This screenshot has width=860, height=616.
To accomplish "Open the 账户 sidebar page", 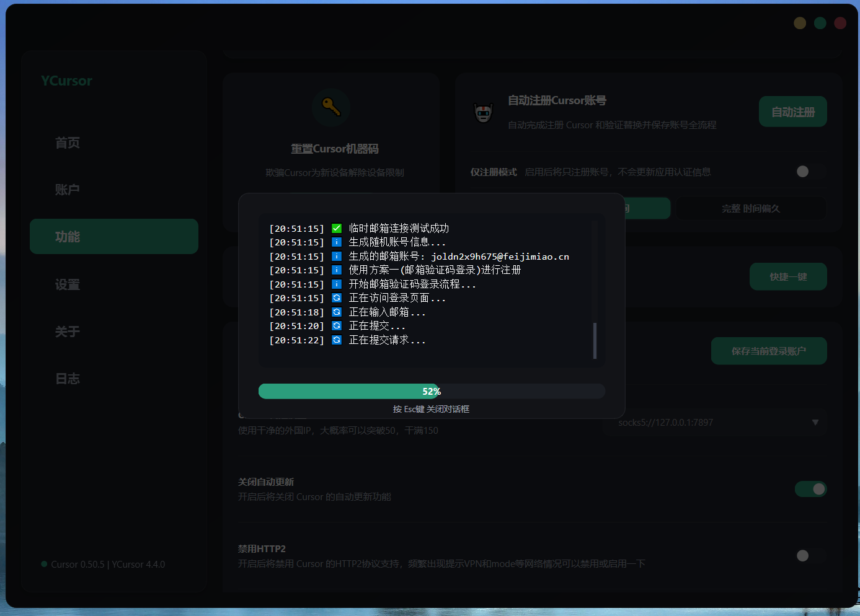I will (114, 190).
